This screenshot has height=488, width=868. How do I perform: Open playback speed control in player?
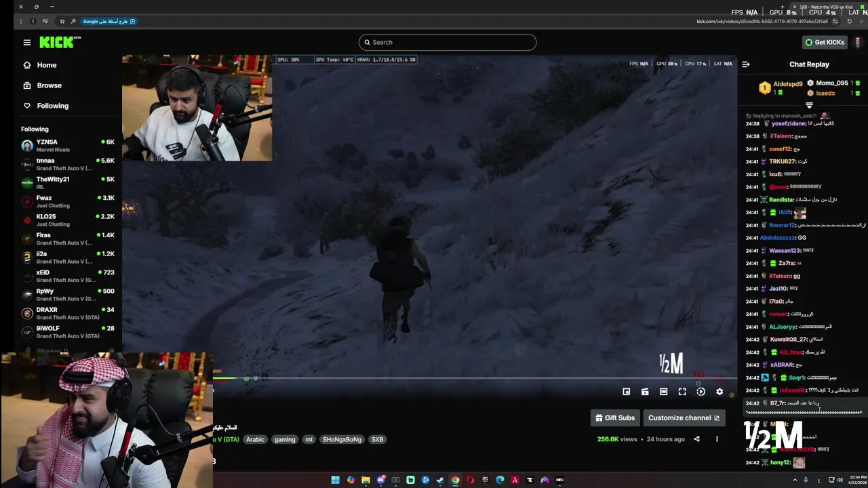(x=701, y=392)
